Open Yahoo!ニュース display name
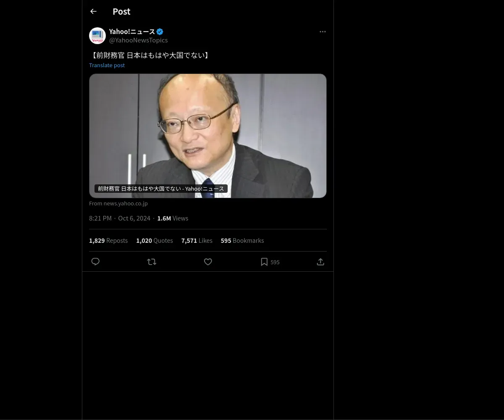Viewport: 504px width, 420px height. [x=132, y=31]
